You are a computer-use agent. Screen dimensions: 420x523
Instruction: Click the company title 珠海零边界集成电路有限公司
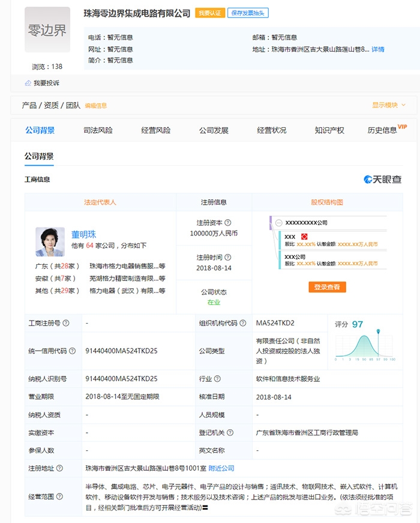[137, 13]
